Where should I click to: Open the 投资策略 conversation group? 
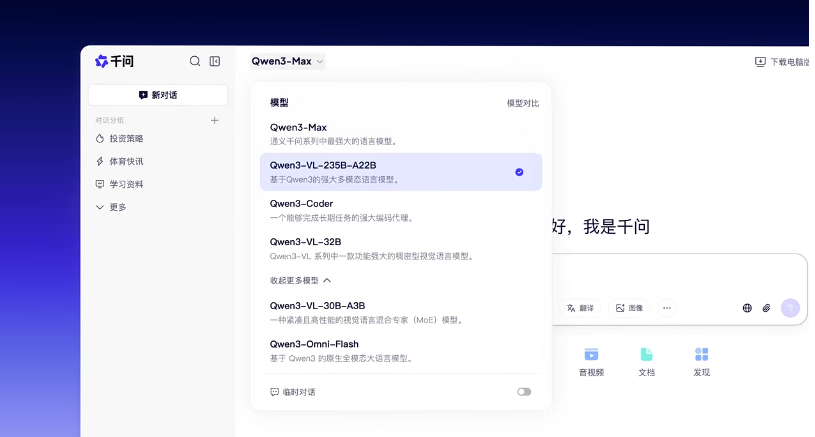click(x=126, y=138)
